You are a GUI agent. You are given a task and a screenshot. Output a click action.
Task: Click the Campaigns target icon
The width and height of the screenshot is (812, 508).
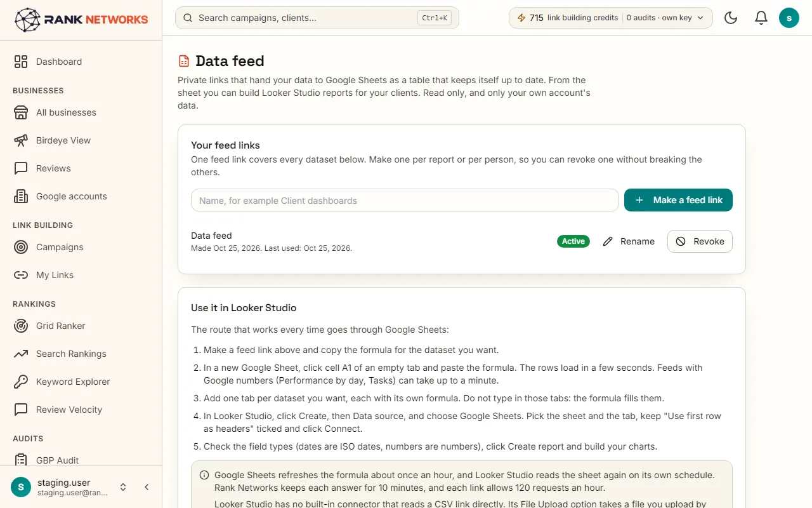pyautogui.click(x=21, y=247)
